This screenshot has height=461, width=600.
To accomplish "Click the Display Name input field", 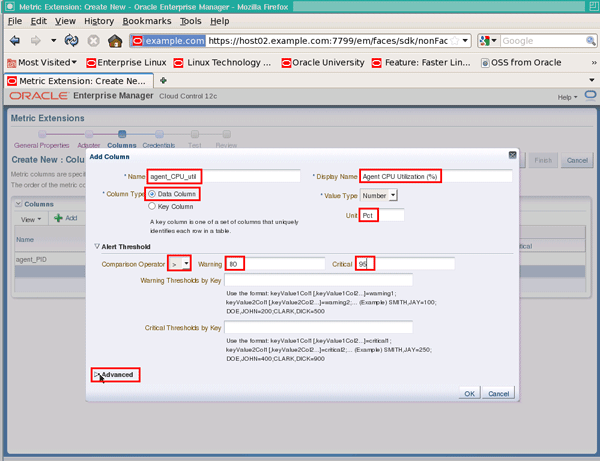I will [436, 176].
